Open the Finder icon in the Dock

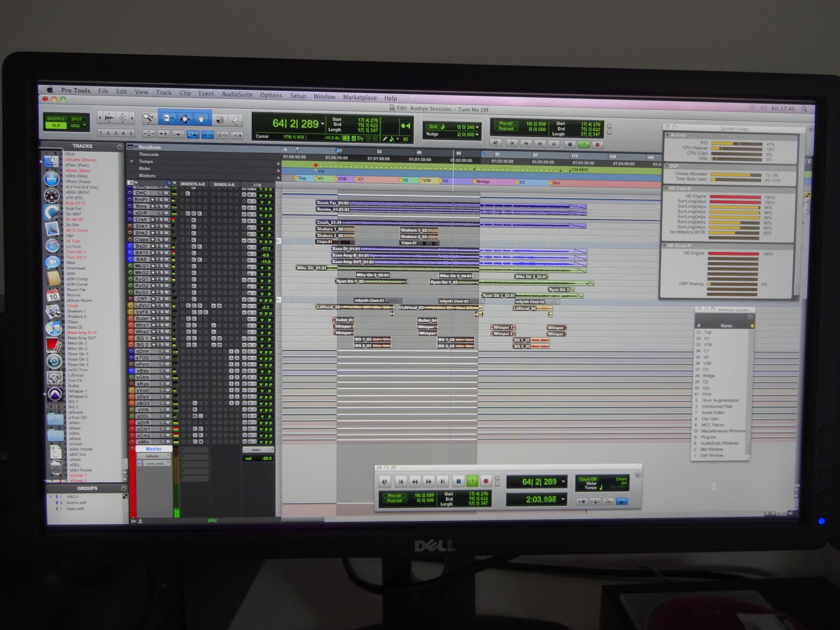(51, 162)
